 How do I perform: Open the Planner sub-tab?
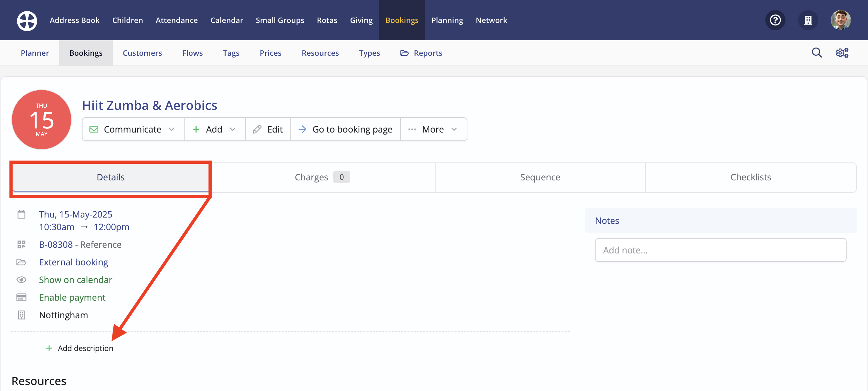35,53
